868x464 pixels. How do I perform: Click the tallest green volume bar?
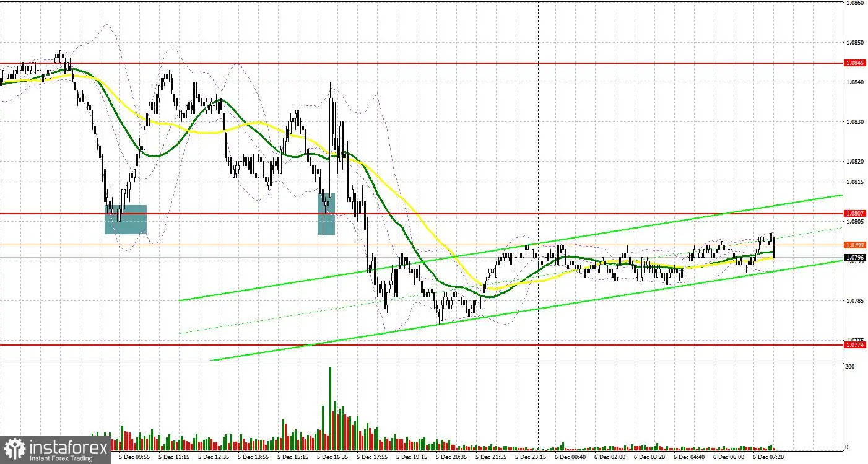[x=330, y=408]
